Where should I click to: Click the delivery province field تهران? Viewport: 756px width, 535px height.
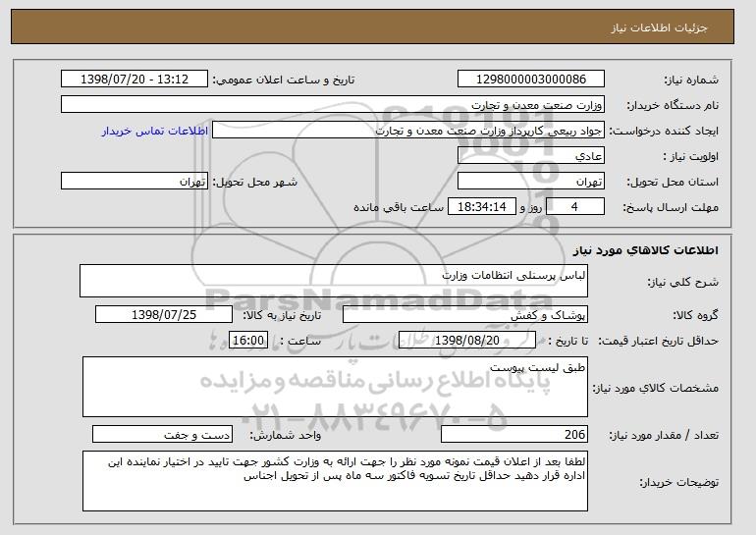[531, 182]
